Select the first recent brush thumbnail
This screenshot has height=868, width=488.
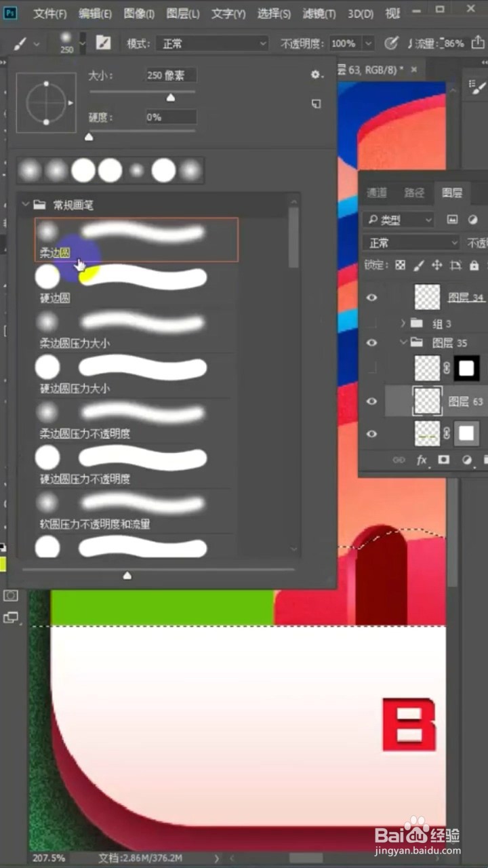(x=30, y=170)
